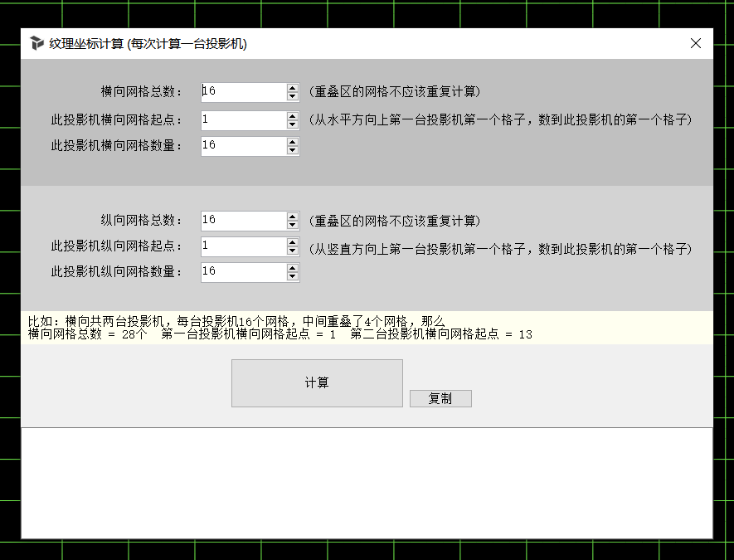The height and width of the screenshot is (560, 734).
Task: Click the 复制 button to copy results
Action: [x=440, y=398]
